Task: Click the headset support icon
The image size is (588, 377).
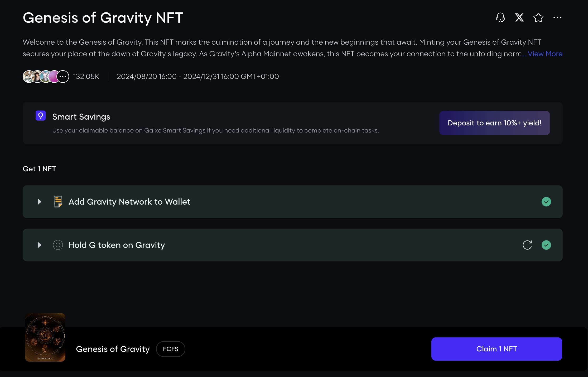Action: pos(500,18)
